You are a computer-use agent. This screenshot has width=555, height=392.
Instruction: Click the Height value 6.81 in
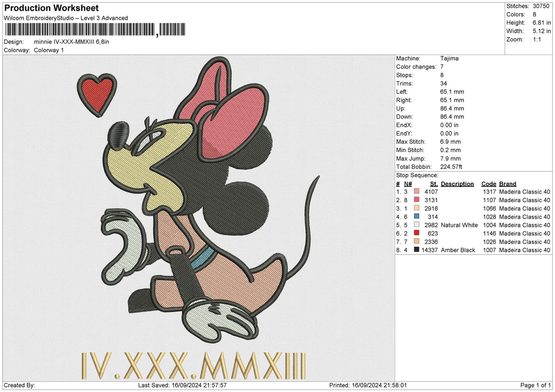pyautogui.click(x=542, y=23)
